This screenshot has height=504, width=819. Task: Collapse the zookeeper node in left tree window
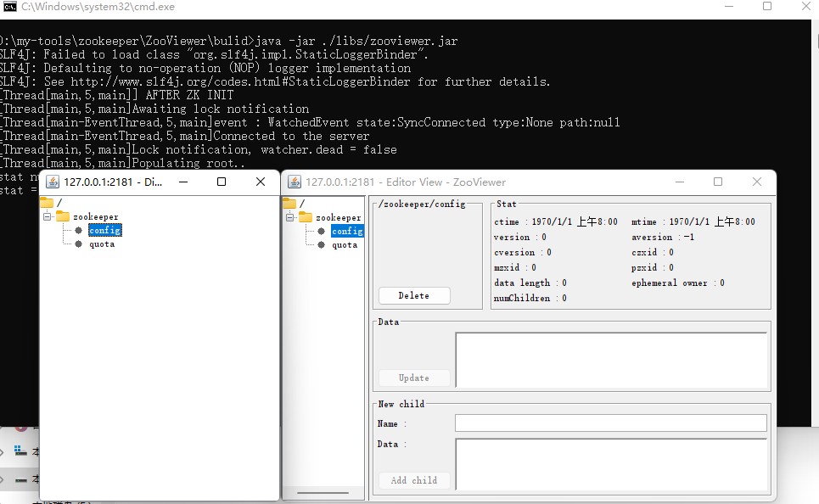coord(48,216)
